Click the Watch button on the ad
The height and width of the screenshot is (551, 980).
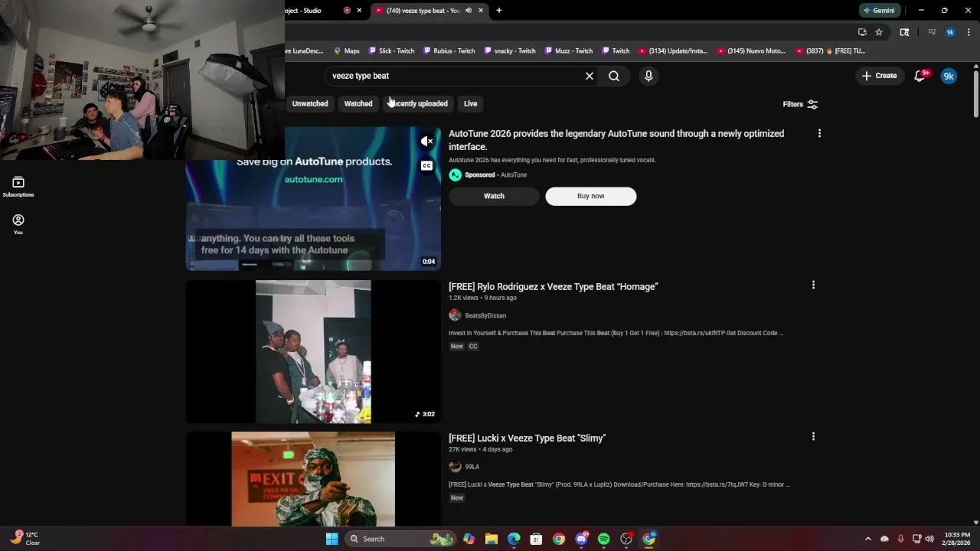pyautogui.click(x=494, y=196)
